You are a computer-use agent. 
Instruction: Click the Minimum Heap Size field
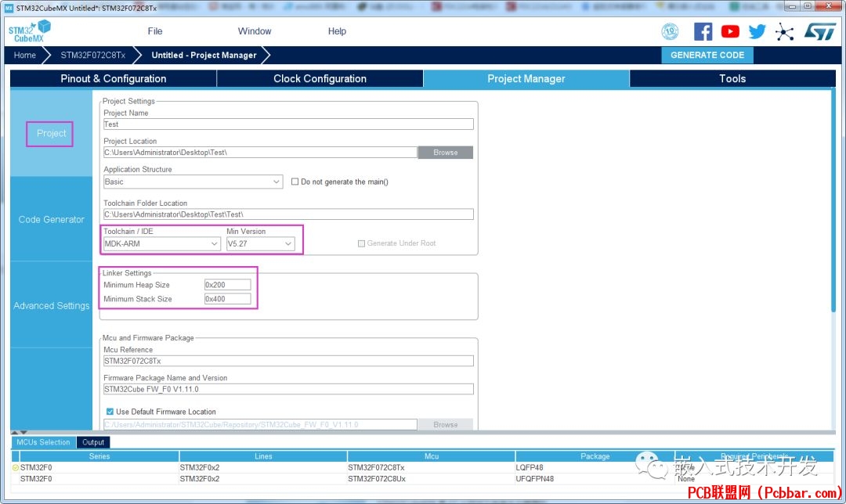coord(228,285)
